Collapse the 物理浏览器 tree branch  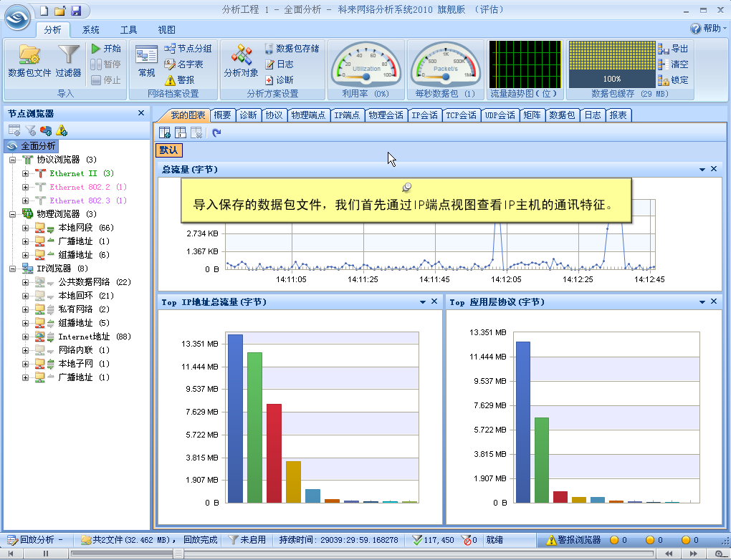tap(13, 214)
